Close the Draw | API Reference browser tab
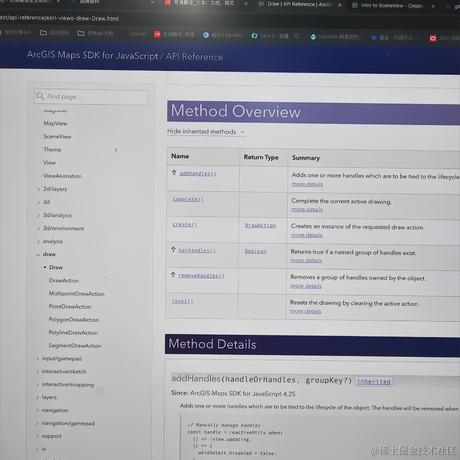Image resolution: width=460 pixels, height=460 pixels. point(340,5)
